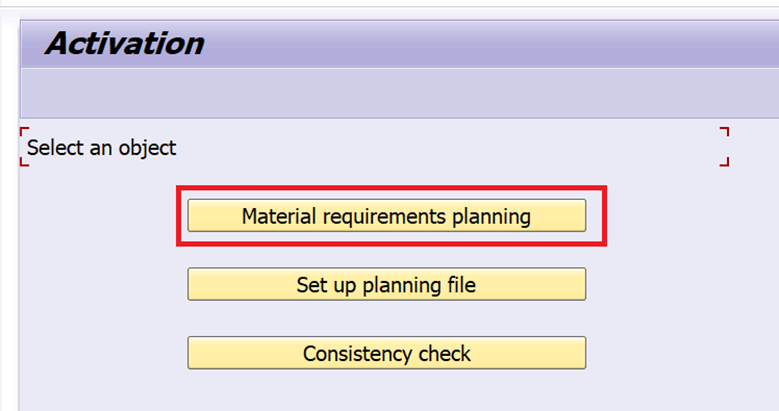Click the top-right red frame corner bracket
Image resolution: width=779 pixels, height=411 pixels.
[725, 130]
